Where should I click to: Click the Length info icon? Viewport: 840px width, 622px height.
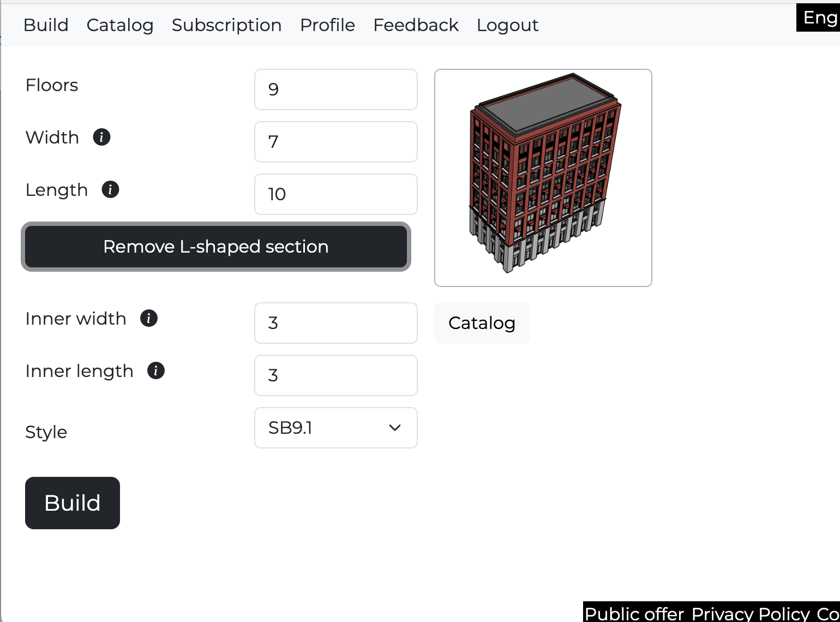[110, 189]
